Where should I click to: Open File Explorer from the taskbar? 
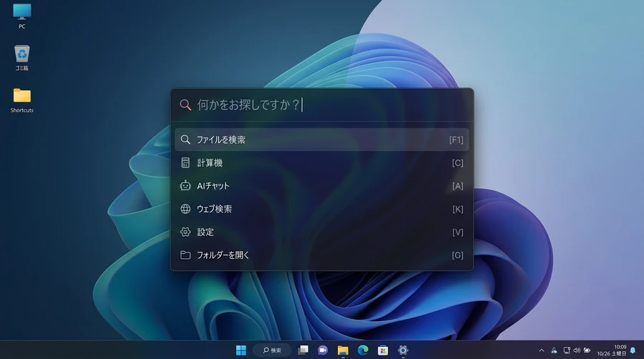(x=343, y=350)
